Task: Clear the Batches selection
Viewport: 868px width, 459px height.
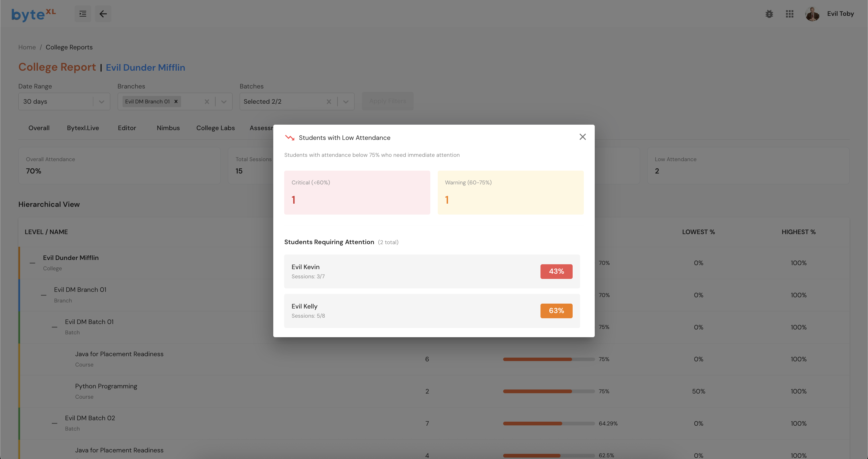Action: click(x=329, y=101)
